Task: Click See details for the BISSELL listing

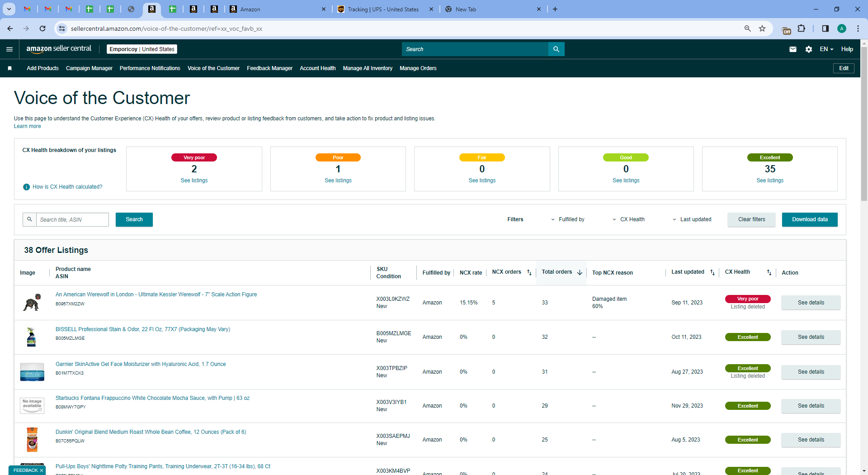Action: [811, 337]
